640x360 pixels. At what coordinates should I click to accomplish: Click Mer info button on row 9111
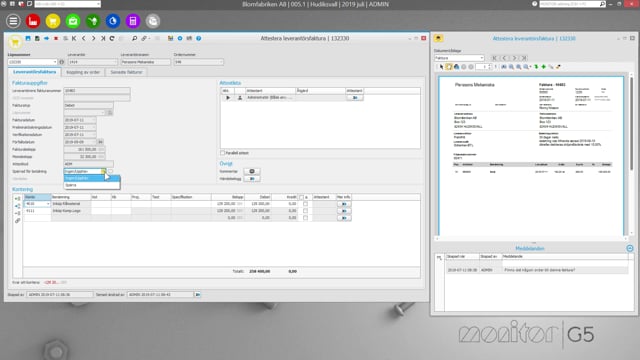tap(344, 211)
